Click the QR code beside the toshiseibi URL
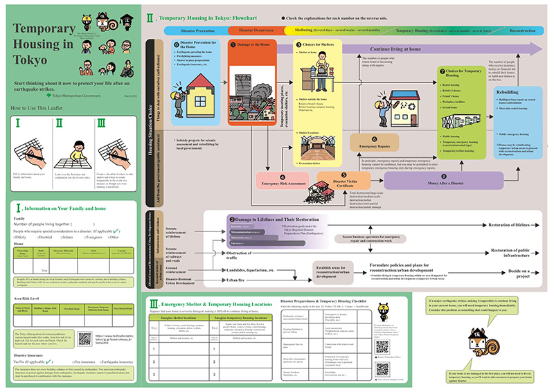Screen dimensions: 554x392 (84, 339)
